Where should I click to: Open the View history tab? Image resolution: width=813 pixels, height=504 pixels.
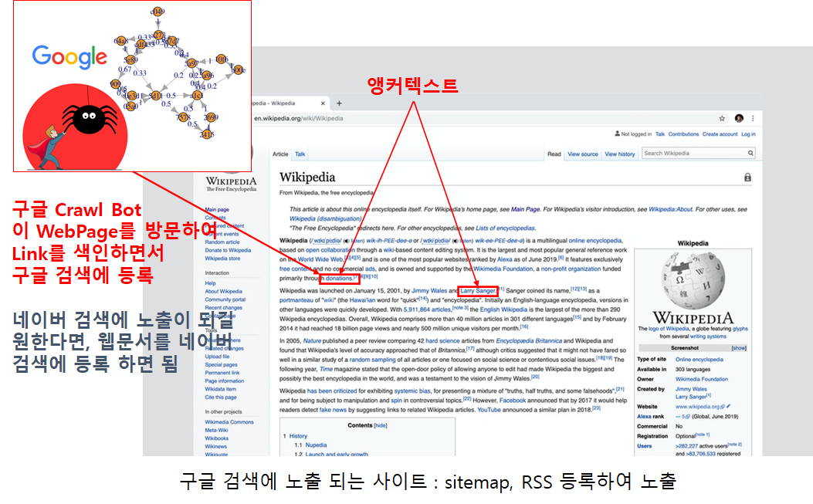click(x=620, y=154)
